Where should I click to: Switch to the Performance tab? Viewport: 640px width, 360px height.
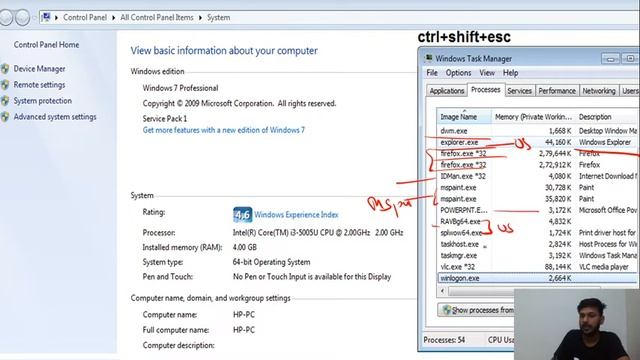[x=557, y=91]
